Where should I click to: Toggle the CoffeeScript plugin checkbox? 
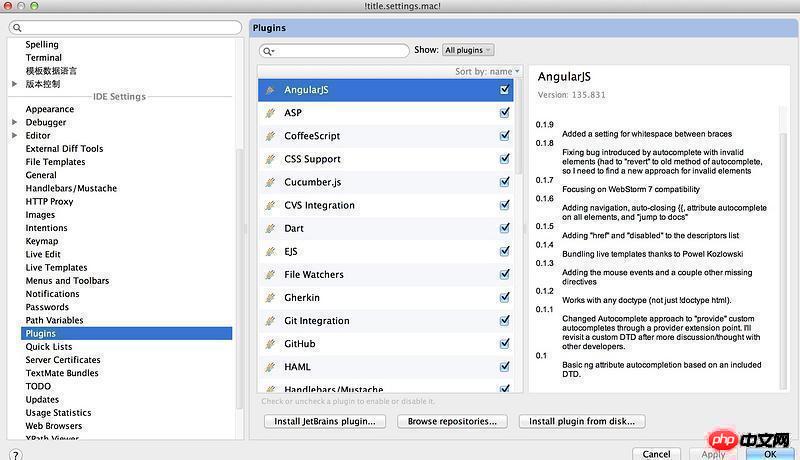505,136
